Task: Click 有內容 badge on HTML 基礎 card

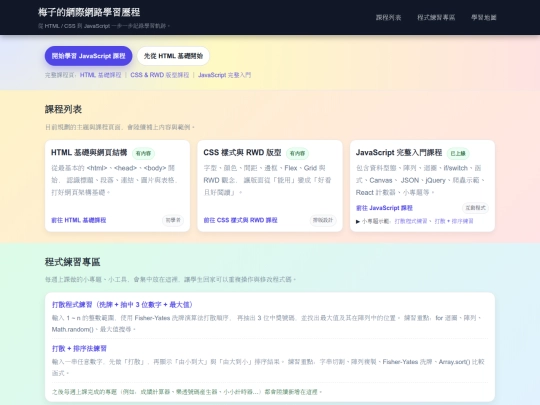Action: [x=143, y=153]
